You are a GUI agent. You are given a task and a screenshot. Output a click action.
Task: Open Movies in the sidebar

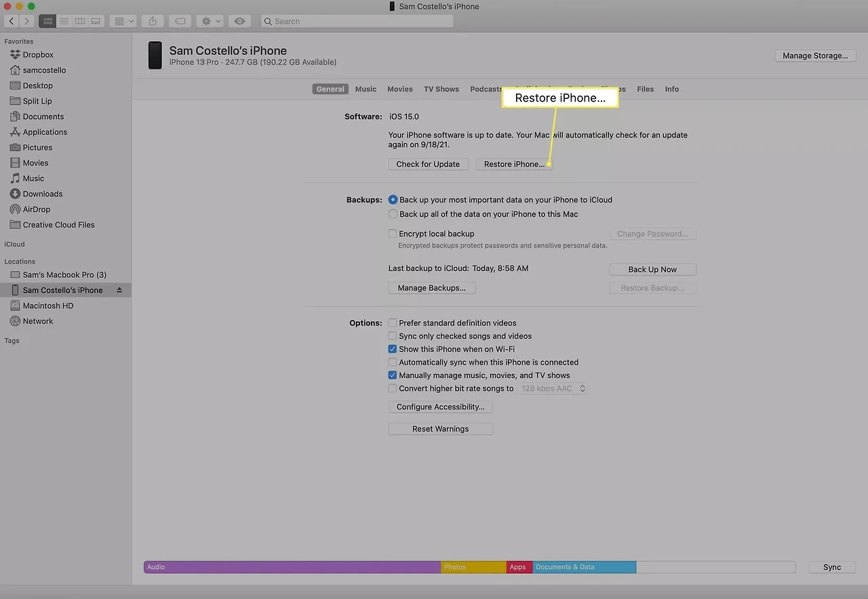pyautogui.click(x=35, y=163)
